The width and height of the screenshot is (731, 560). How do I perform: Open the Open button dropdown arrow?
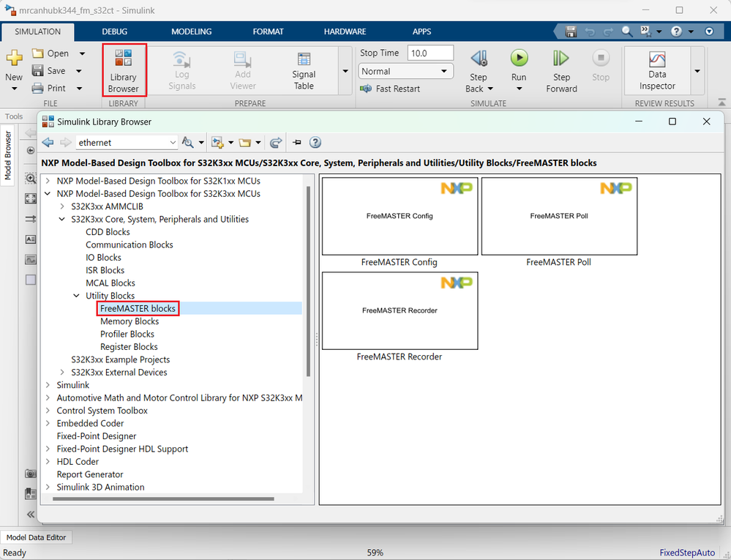(x=82, y=53)
